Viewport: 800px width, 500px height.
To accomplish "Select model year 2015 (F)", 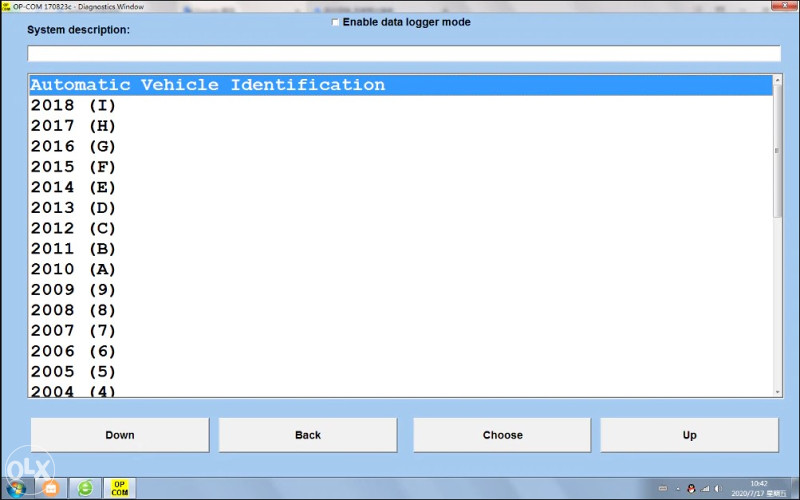I will coord(401,167).
